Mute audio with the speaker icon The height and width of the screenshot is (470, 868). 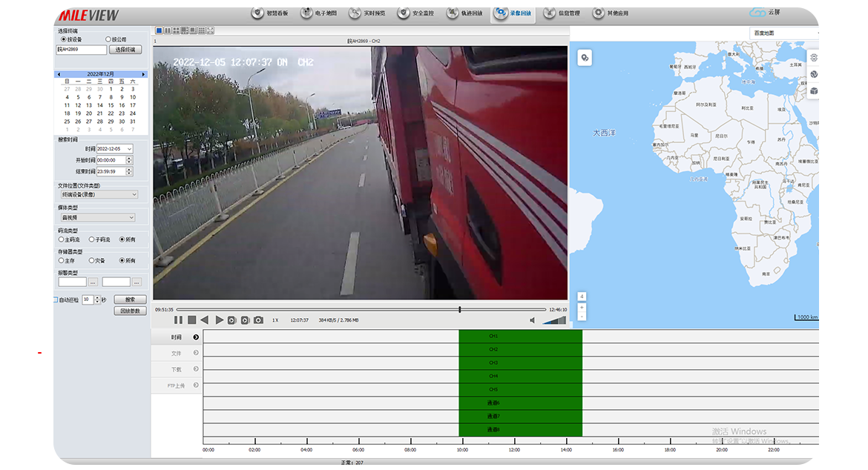click(532, 320)
